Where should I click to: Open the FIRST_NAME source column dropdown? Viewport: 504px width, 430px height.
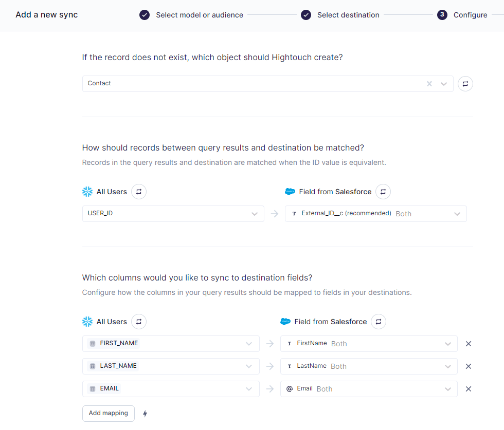tap(171, 344)
